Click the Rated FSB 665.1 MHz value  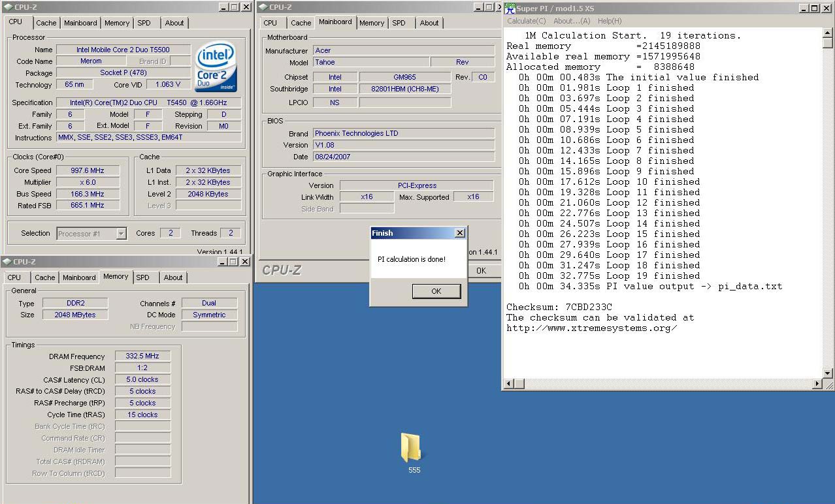pos(88,205)
